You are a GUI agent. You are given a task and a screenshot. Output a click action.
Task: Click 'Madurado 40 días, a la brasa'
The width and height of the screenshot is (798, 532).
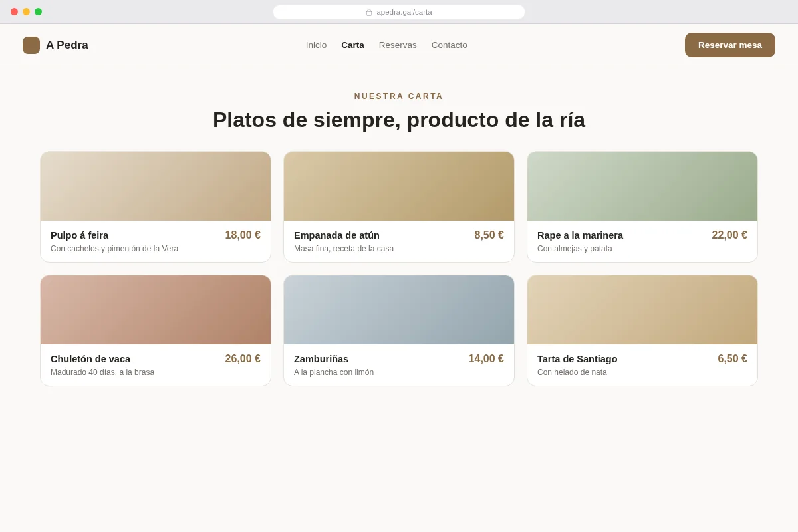tap(102, 372)
